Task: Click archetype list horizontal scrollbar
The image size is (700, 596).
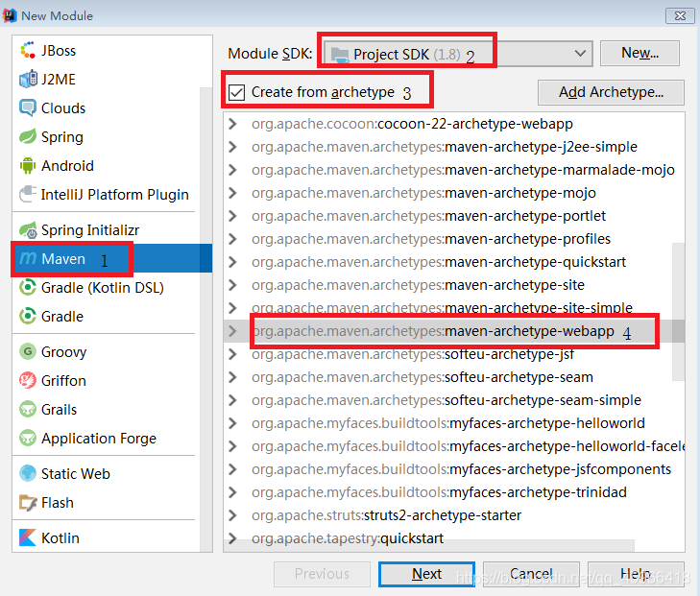Action: (x=429, y=545)
